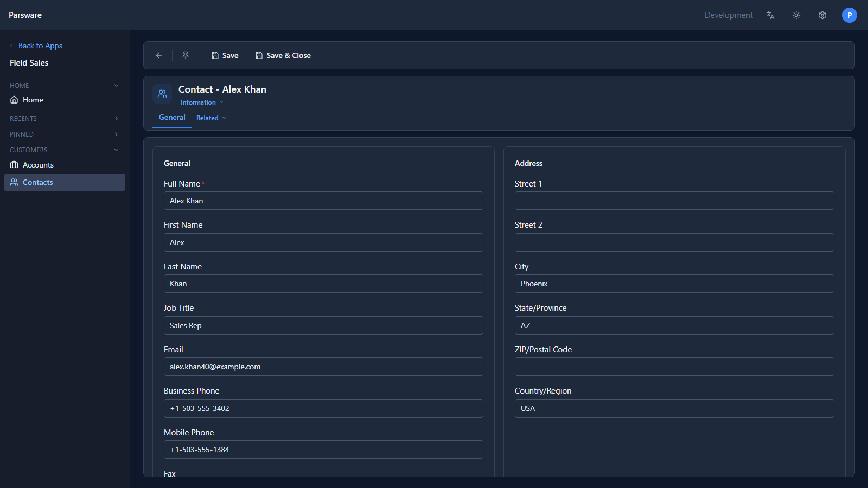Click the ZIP/Postal Code field
868x488 pixels.
coord(674,367)
